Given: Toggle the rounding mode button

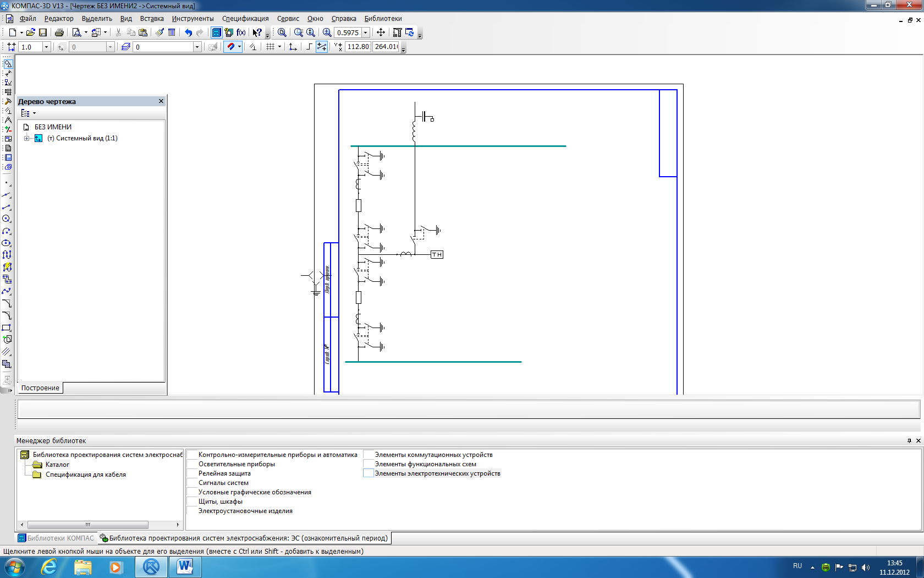Looking at the screenshot, I should 322,47.
